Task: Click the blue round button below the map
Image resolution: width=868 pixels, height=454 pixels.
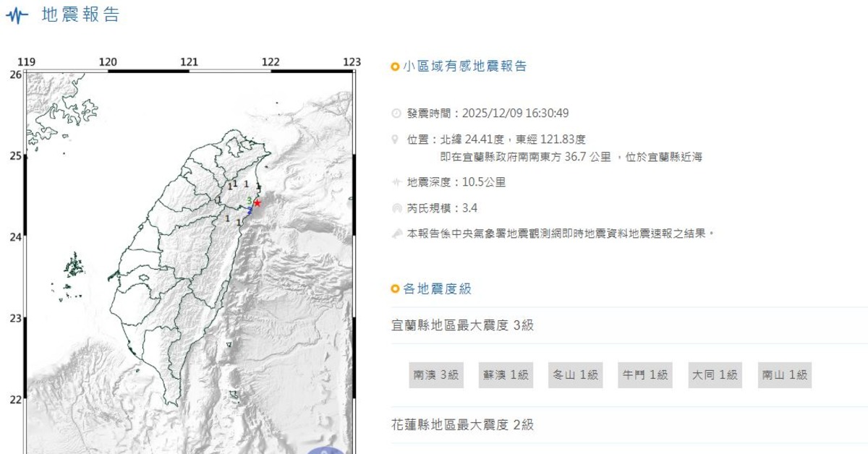Action: click(x=325, y=450)
